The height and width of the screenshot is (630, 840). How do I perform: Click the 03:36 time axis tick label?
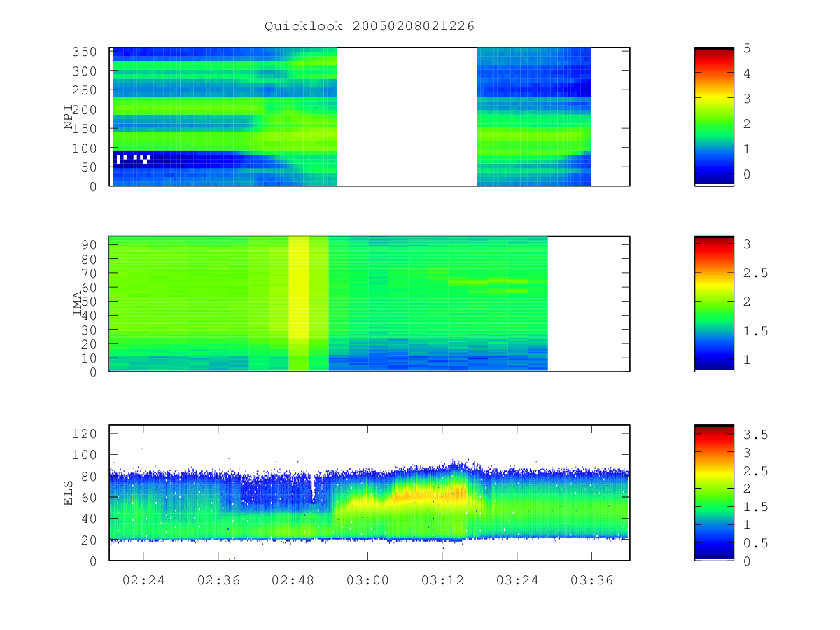tap(591, 580)
